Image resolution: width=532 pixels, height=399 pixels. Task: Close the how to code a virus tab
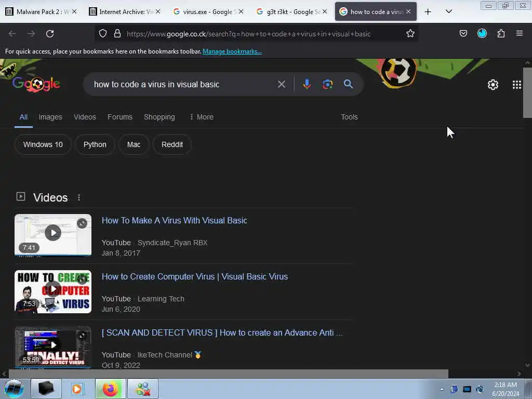point(408,11)
